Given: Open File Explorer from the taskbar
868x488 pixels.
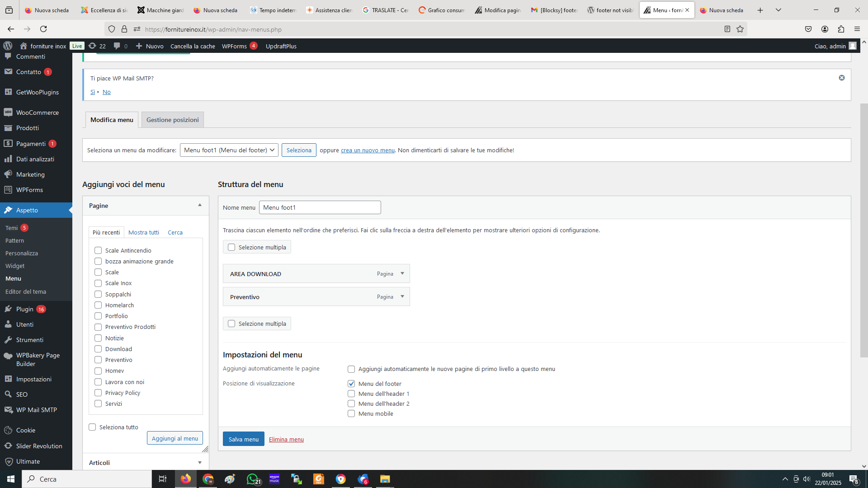Looking at the screenshot, I should pyautogui.click(x=385, y=479).
